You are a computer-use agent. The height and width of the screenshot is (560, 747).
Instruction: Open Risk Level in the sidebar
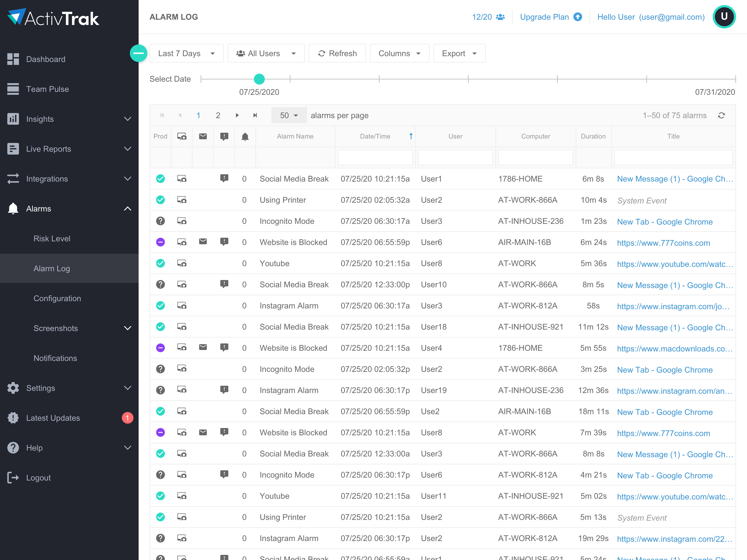coord(52,239)
